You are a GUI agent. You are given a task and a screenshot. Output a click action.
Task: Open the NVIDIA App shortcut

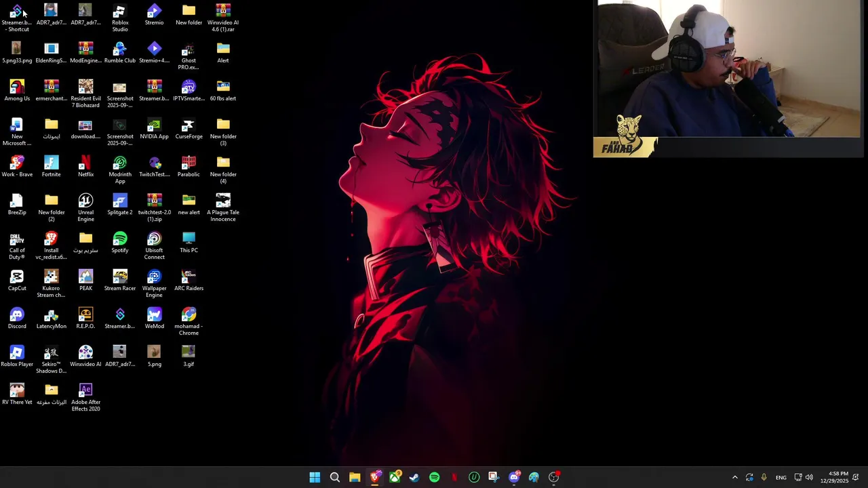[x=154, y=129]
